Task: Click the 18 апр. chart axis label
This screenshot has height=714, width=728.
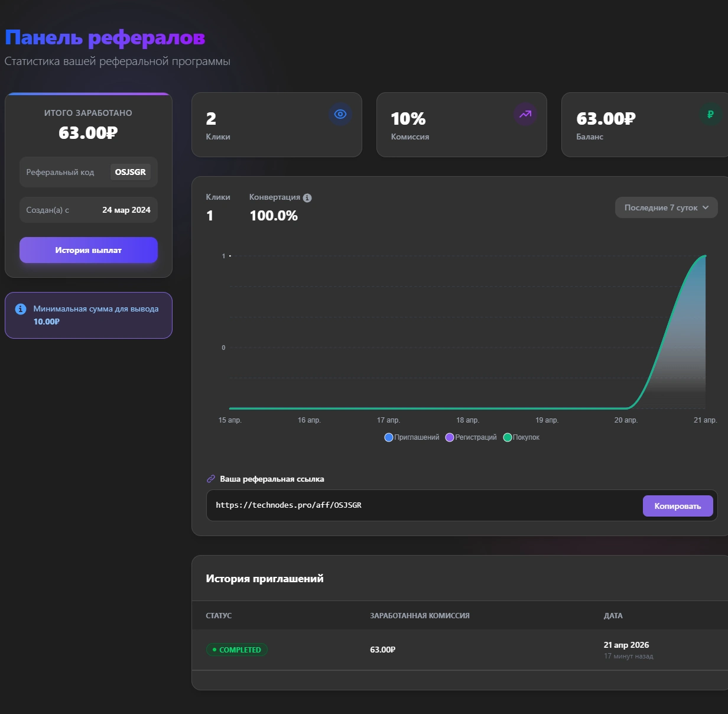Action: click(x=467, y=420)
